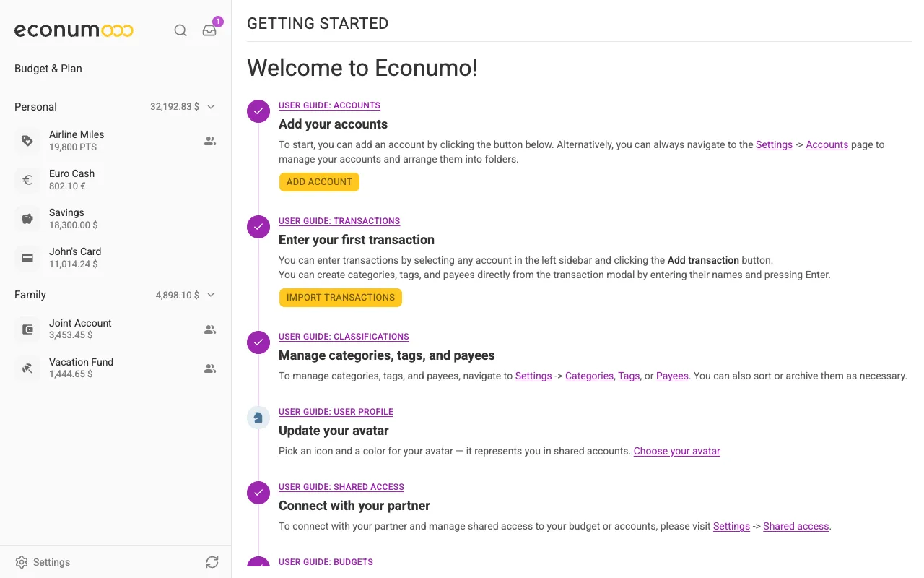The height and width of the screenshot is (578, 924).
Task: Click checkmark circle next to Connect with your partner
Action: tap(258, 493)
